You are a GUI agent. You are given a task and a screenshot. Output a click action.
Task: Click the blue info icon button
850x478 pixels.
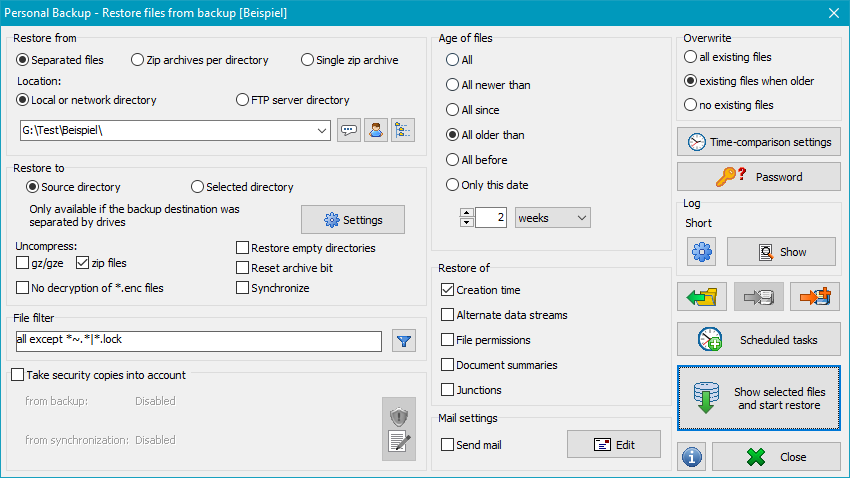[691, 457]
